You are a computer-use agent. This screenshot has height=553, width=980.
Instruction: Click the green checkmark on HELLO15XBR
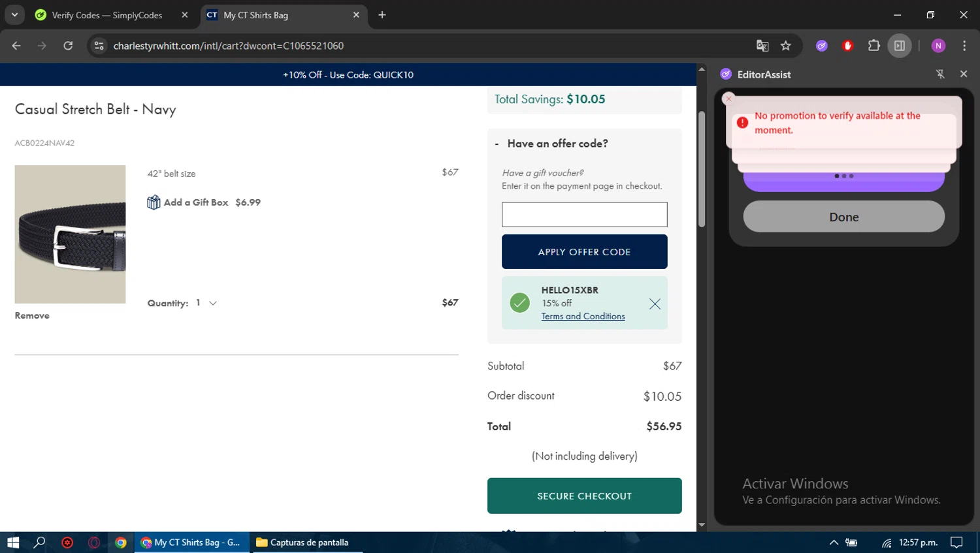click(520, 303)
